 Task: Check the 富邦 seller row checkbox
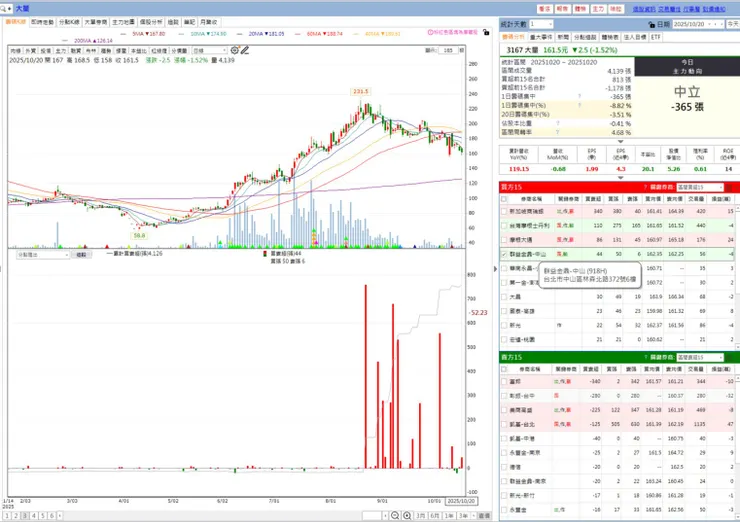tap(504, 381)
